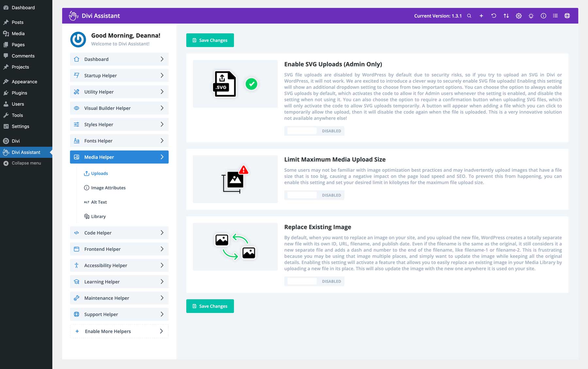Enable SVG Uploads with its toggle switch
Screen dimensions: 588x369
pos(301,131)
